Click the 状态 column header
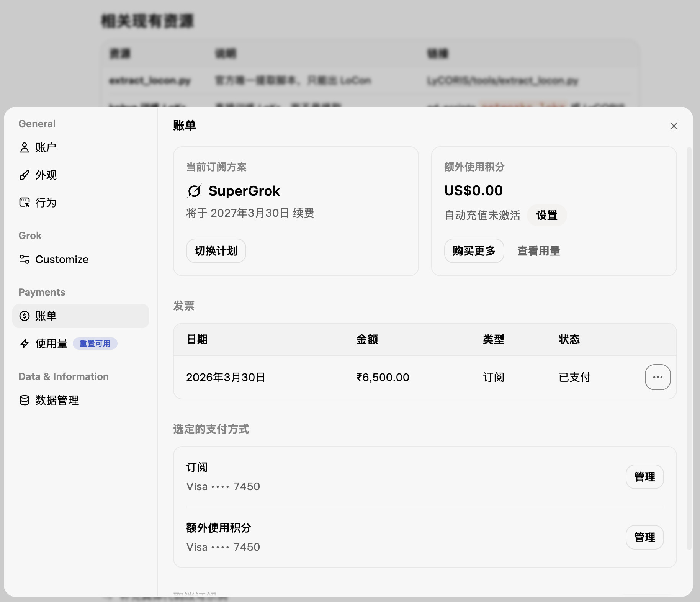The width and height of the screenshot is (700, 602). (x=569, y=339)
